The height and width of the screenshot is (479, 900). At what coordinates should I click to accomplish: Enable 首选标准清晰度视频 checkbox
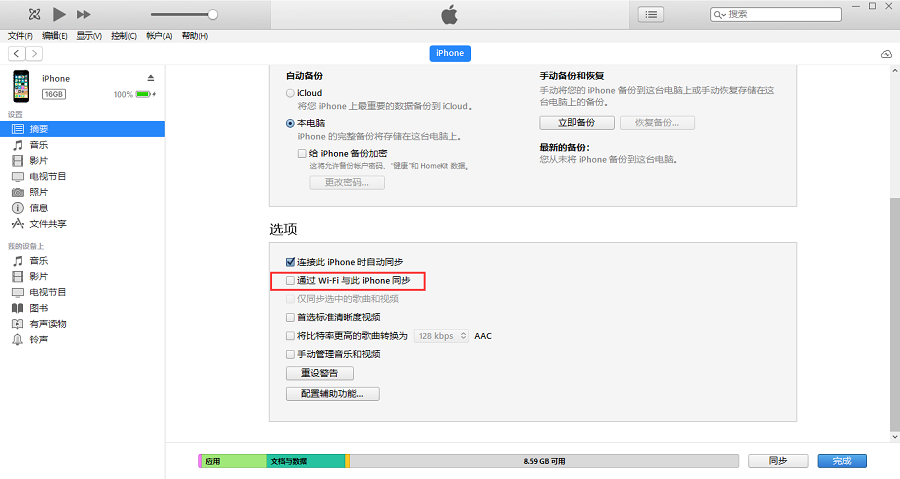290,317
